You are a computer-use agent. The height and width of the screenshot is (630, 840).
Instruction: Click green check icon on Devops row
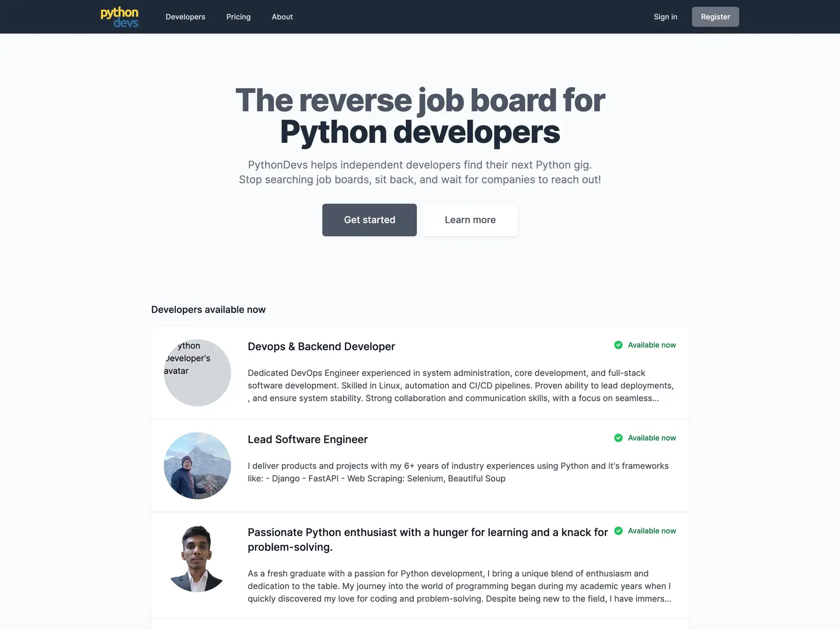coord(618,345)
